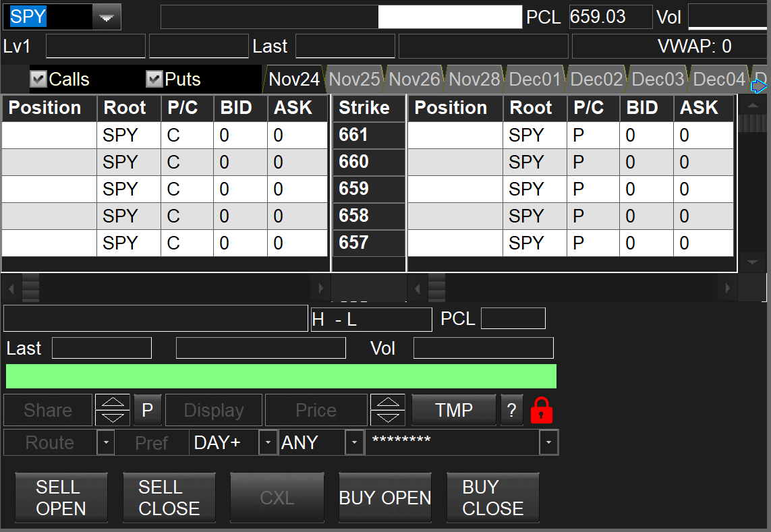Screen dimensions: 771x532
Task: Select the Dec01 expiration tab
Action: point(534,80)
